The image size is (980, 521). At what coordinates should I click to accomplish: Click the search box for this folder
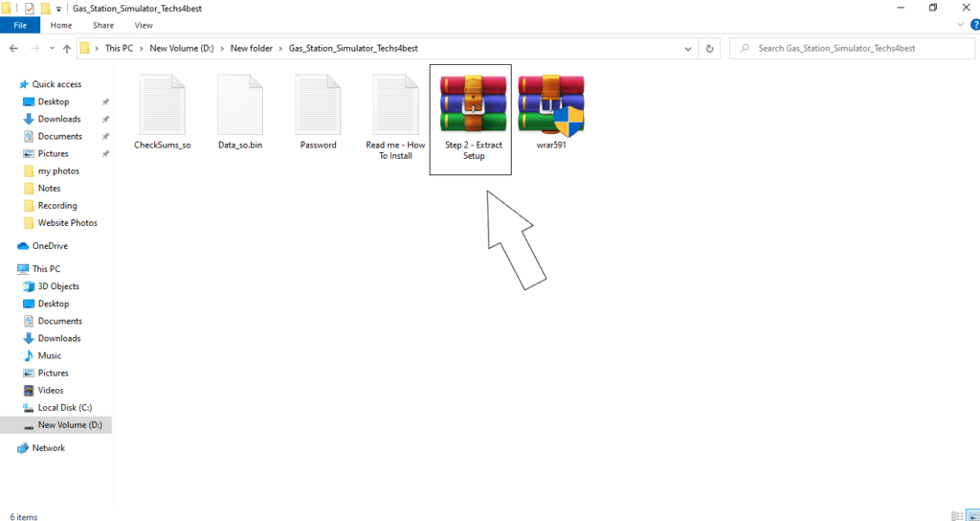pyautogui.click(x=851, y=48)
